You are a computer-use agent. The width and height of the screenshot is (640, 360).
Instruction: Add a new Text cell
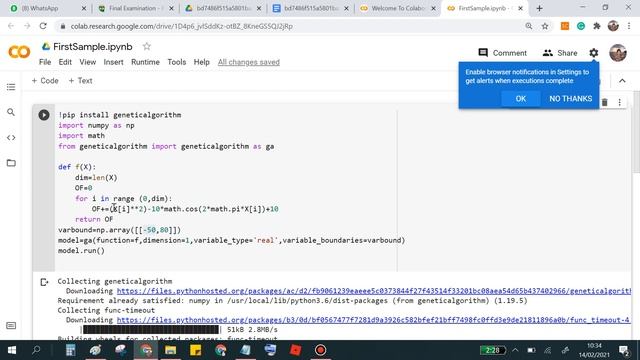click(80, 81)
